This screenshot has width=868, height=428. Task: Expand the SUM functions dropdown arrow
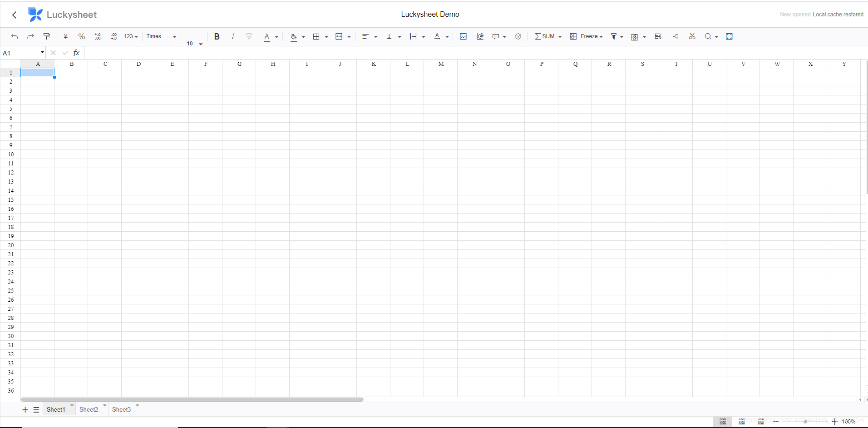(x=560, y=37)
